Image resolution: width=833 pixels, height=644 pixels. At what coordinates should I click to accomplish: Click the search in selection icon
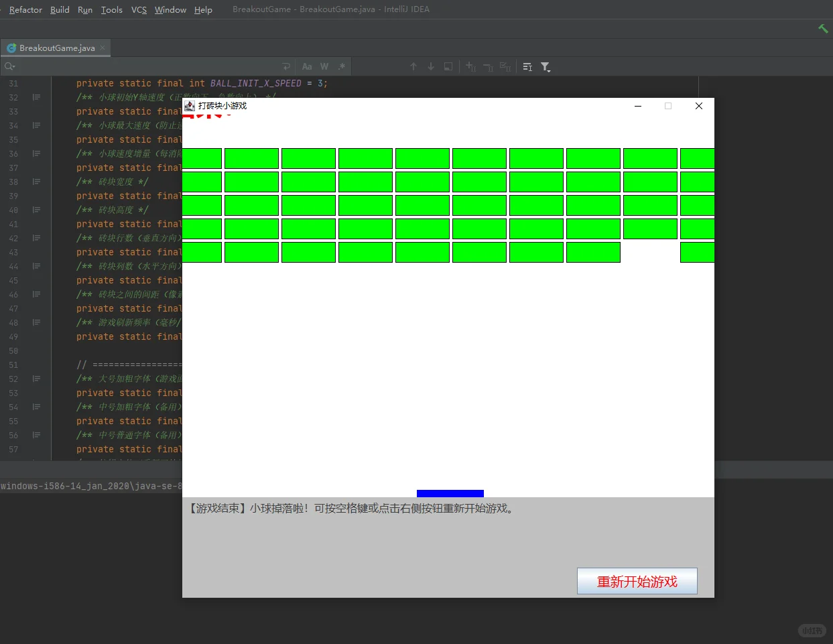pyautogui.click(x=448, y=66)
